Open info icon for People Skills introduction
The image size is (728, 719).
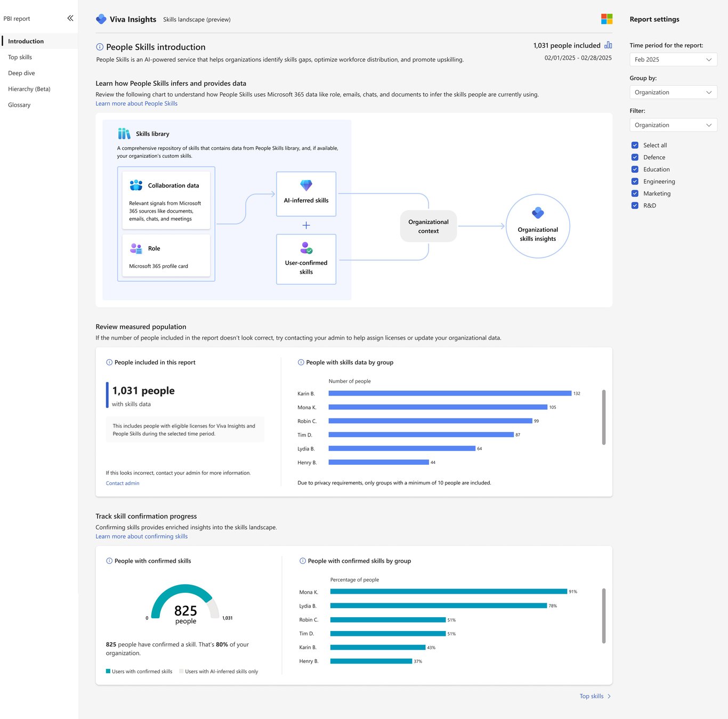[100, 47]
